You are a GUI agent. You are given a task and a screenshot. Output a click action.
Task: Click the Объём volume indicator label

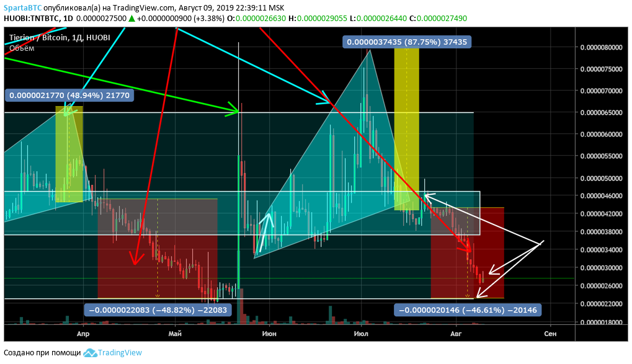(22, 48)
